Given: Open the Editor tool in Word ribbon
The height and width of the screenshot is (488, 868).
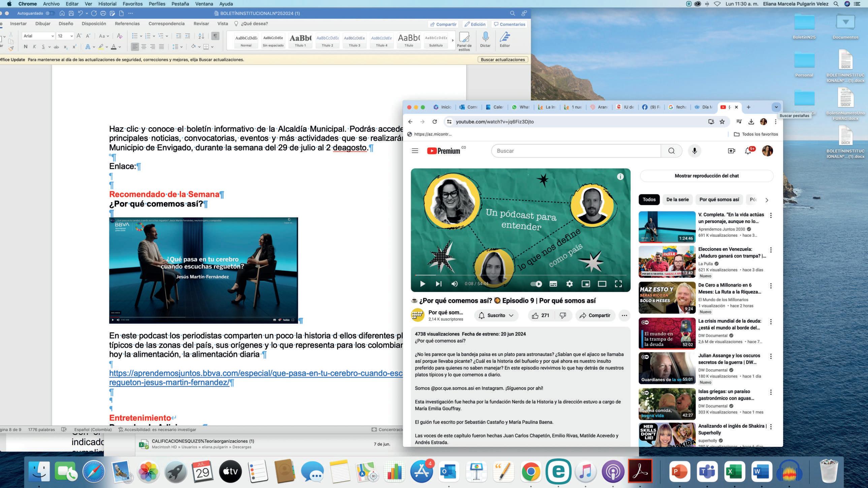Looking at the screenshot, I should (505, 37).
